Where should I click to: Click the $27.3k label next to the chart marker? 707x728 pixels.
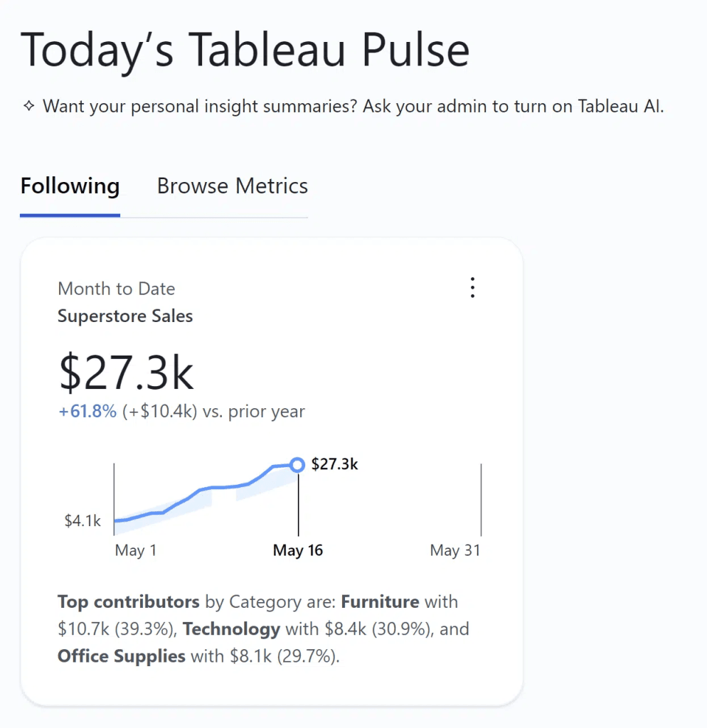coord(334,465)
